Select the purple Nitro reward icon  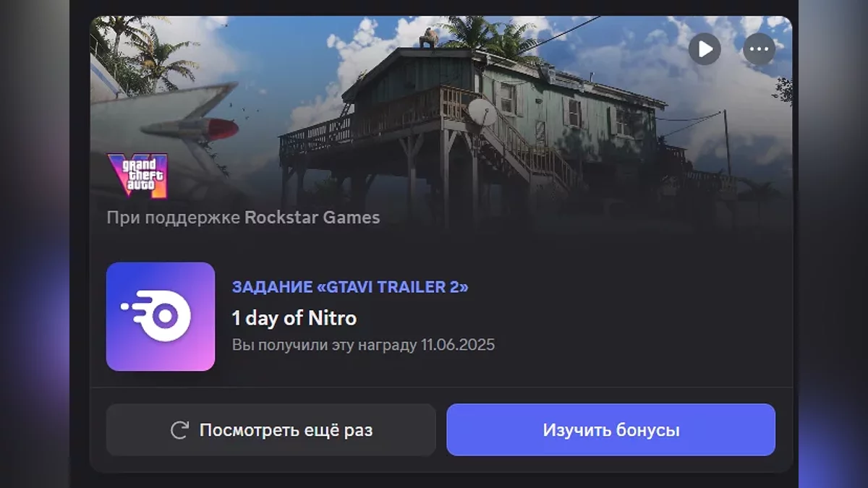(x=161, y=316)
